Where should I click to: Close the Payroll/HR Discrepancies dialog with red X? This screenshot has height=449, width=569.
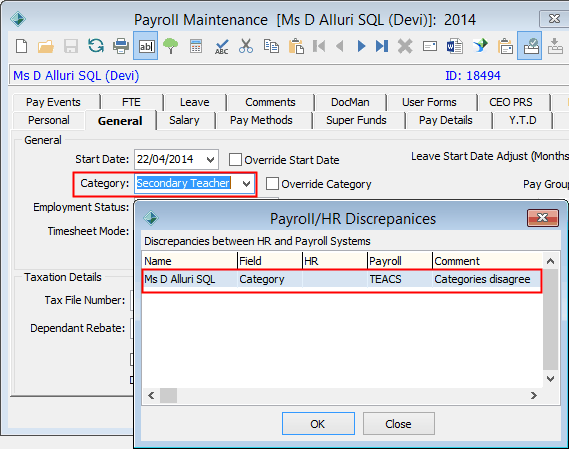[543, 218]
